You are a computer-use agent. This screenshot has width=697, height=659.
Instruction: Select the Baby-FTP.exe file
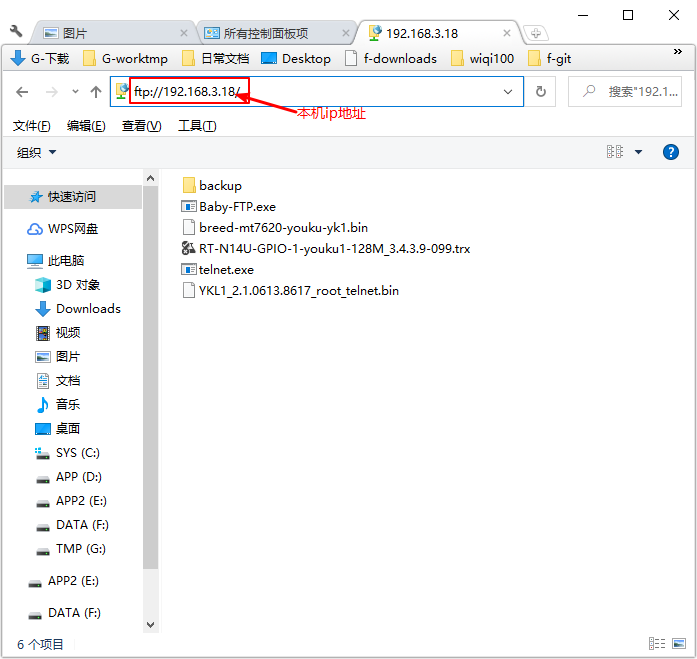[x=228, y=207]
